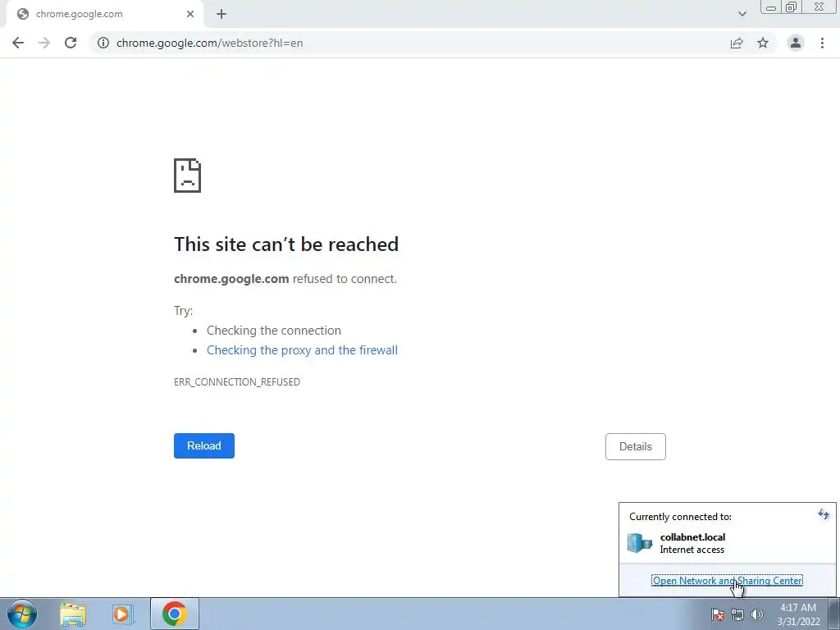Screen dimensions: 840x630
Task: Open Action Center flag tray icon
Action: pyautogui.click(x=718, y=614)
